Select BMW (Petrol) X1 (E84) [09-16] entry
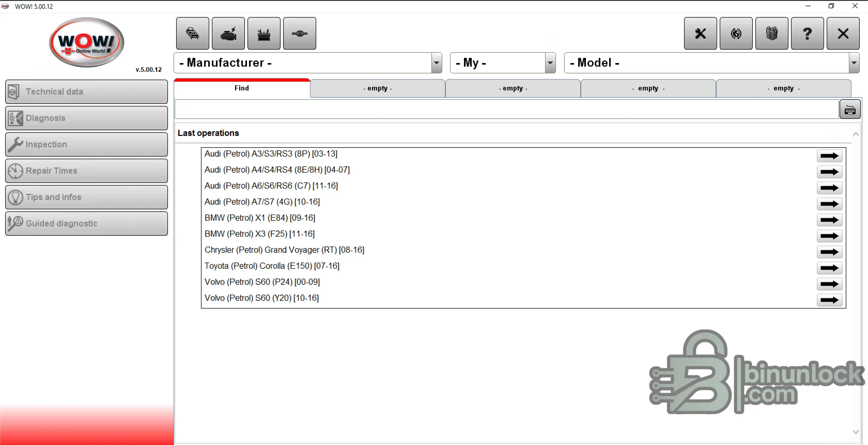 point(260,218)
